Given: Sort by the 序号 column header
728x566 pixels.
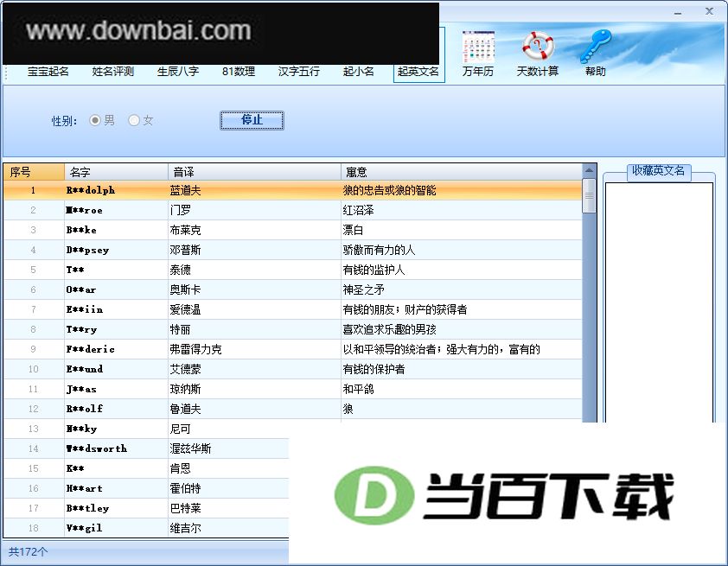Looking at the screenshot, I should 34,172.
